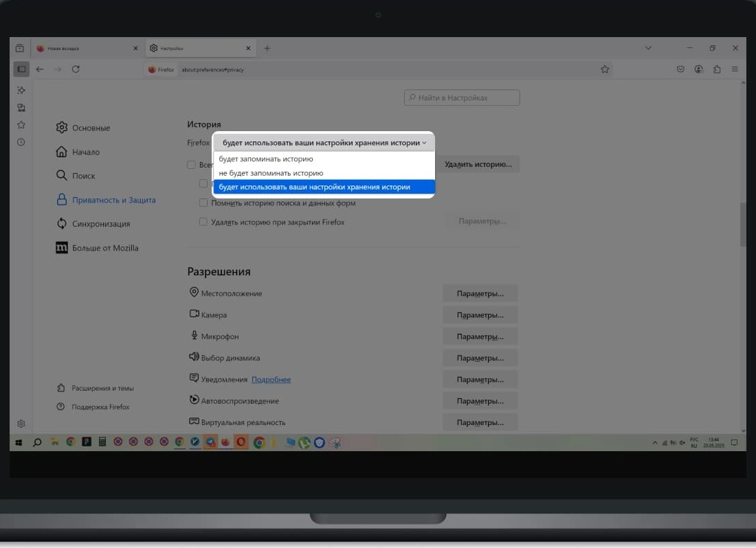756x548 pixels.
Task: Open Параметры for Уведомления
Action: 480,380
